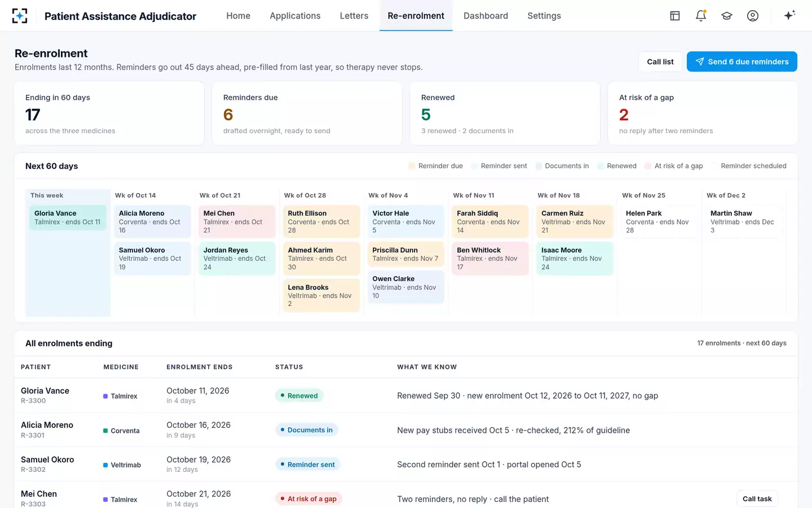Select the Martin Shaw card in Wk of Dec 2
Image resolution: width=812 pixels, height=508 pixels.
coord(744,222)
